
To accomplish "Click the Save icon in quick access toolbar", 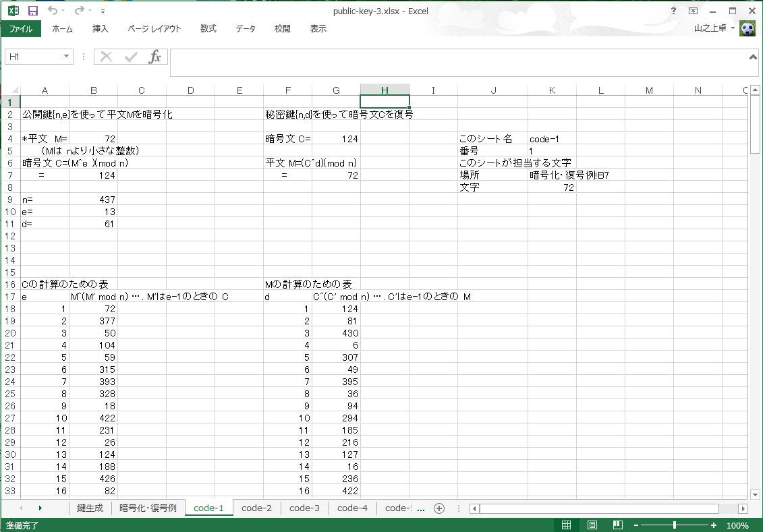I will pyautogui.click(x=33, y=11).
